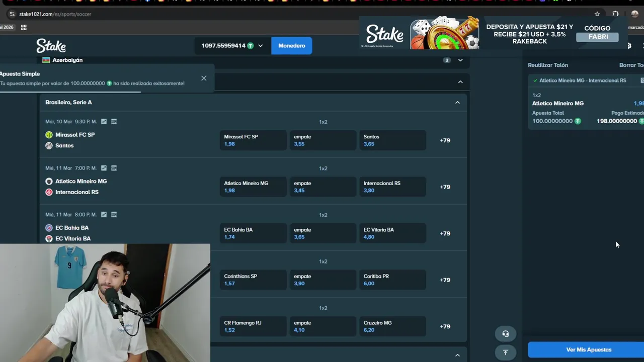
Task: Choose Corinthians SP odds 1,57
Action: pos(253,280)
